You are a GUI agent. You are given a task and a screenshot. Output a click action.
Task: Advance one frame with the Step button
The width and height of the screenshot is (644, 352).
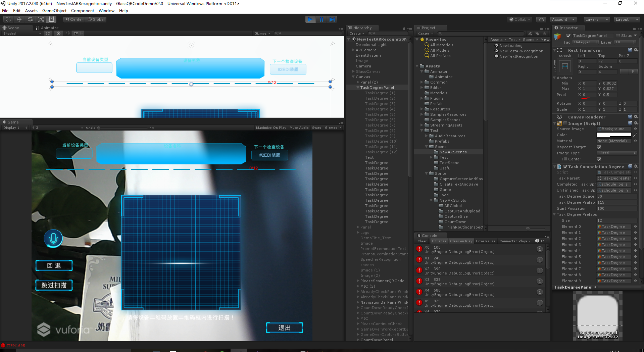click(332, 19)
